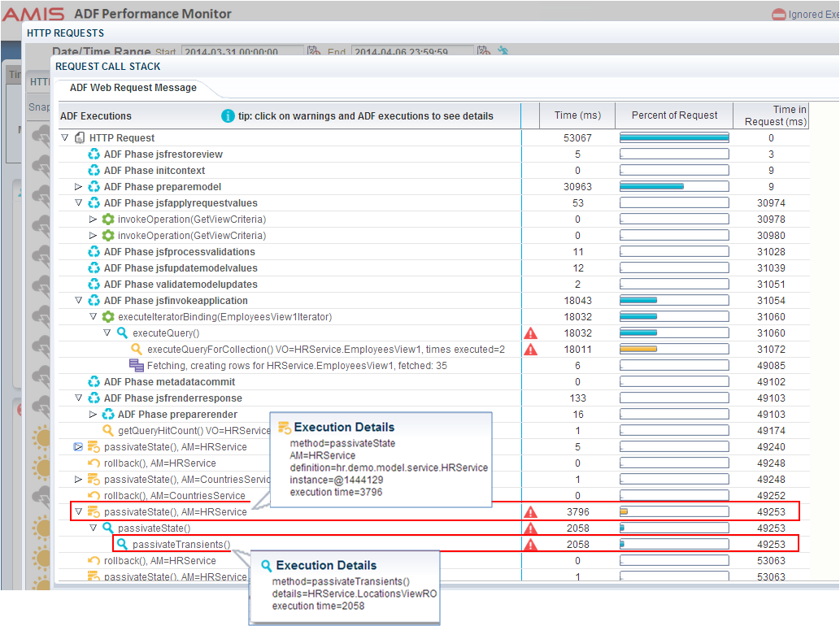The image size is (840, 626).
Task: Collapse the ADF Phase jsfinvokeapplication node
Action: [x=78, y=300]
